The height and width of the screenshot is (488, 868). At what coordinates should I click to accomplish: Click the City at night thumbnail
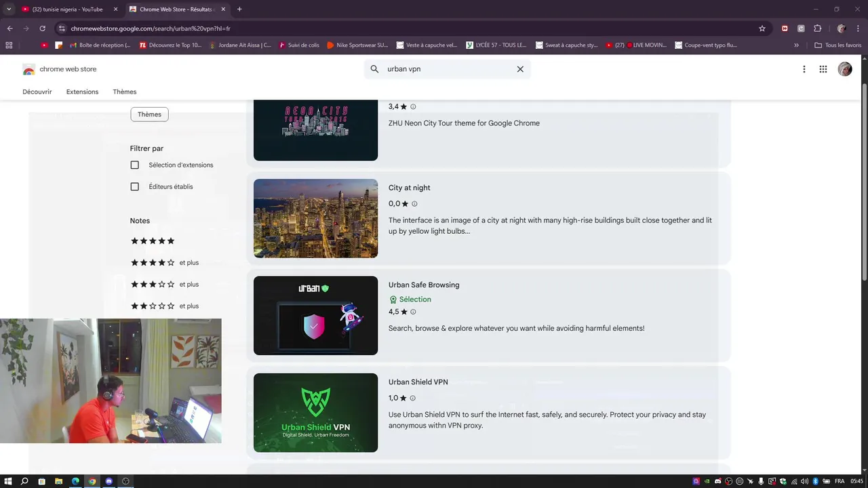pos(315,218)
